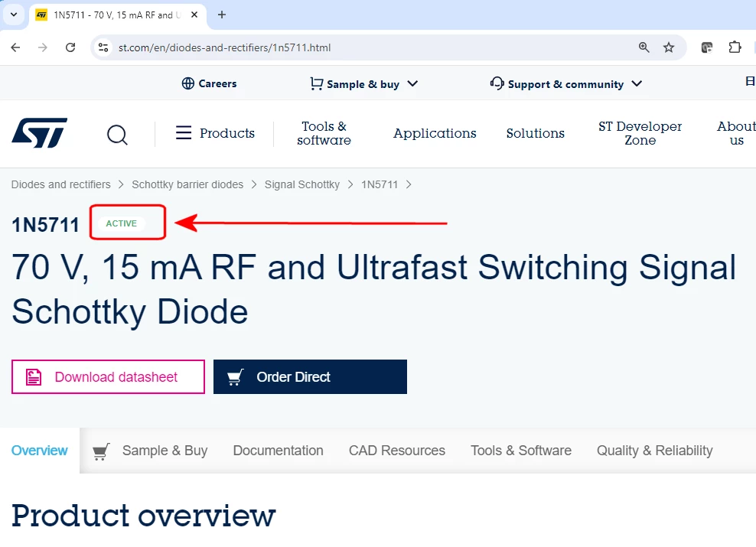Switch to the Quality & Reliability tab
This screenshot has width=756, height=547.
[655, 451]
